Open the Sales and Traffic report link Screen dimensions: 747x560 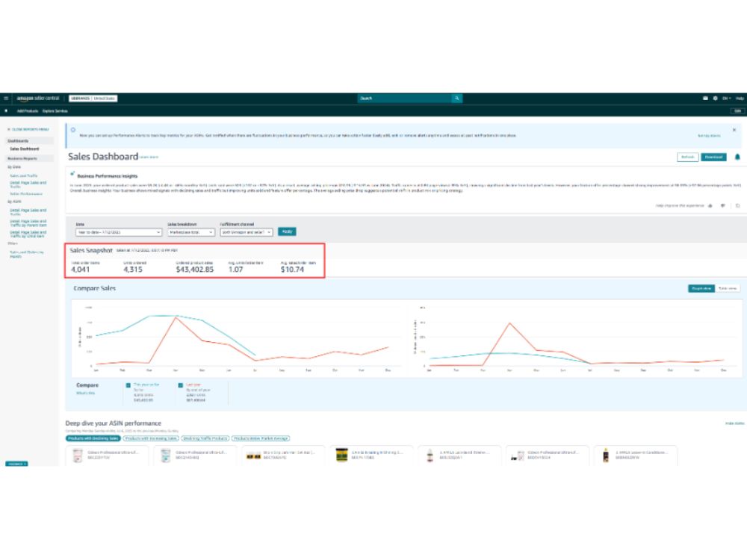click(x=24, y=175)
